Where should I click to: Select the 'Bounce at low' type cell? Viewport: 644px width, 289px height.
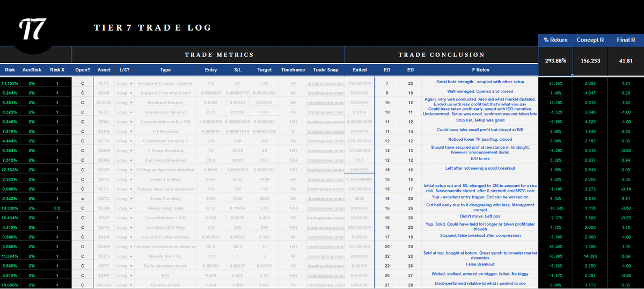click(165, 286)
